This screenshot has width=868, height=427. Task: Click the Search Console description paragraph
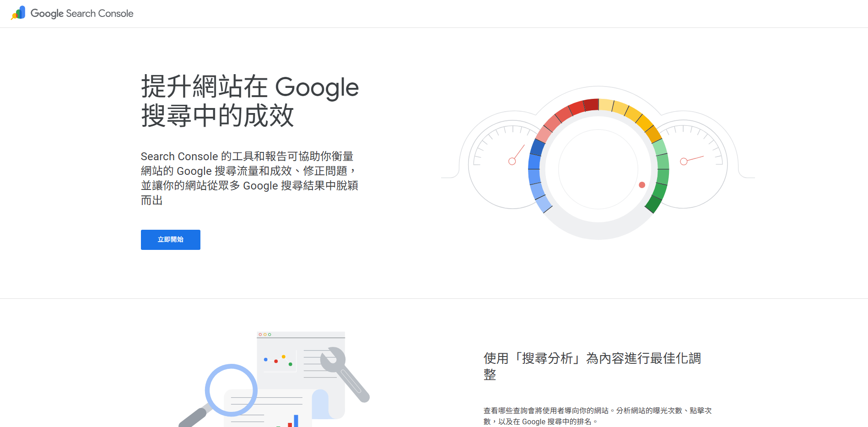click(x=249, y=178)
